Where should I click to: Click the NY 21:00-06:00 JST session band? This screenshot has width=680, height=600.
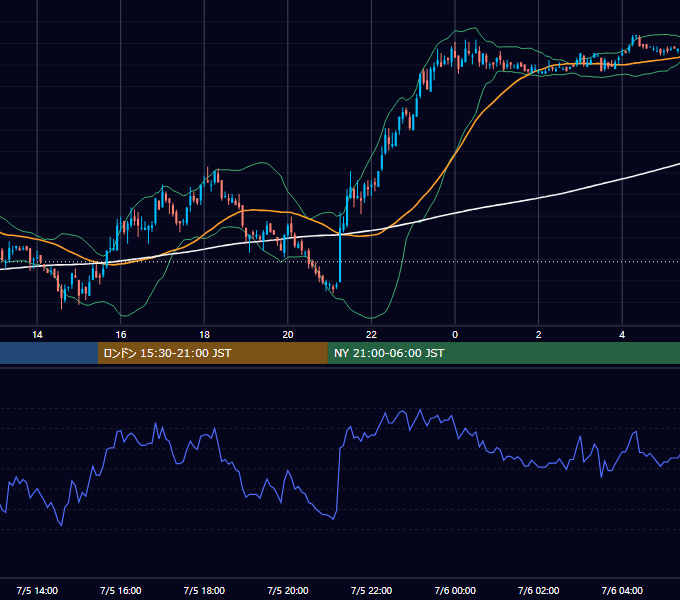pyautogui.click(x=503, y=353)
